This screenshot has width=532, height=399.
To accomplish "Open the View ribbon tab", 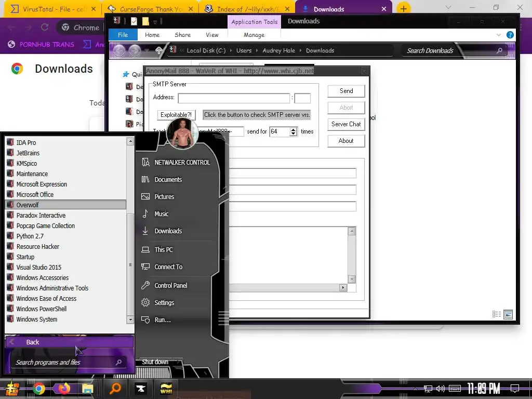I will pyautogui.click(x=212, y=35).
